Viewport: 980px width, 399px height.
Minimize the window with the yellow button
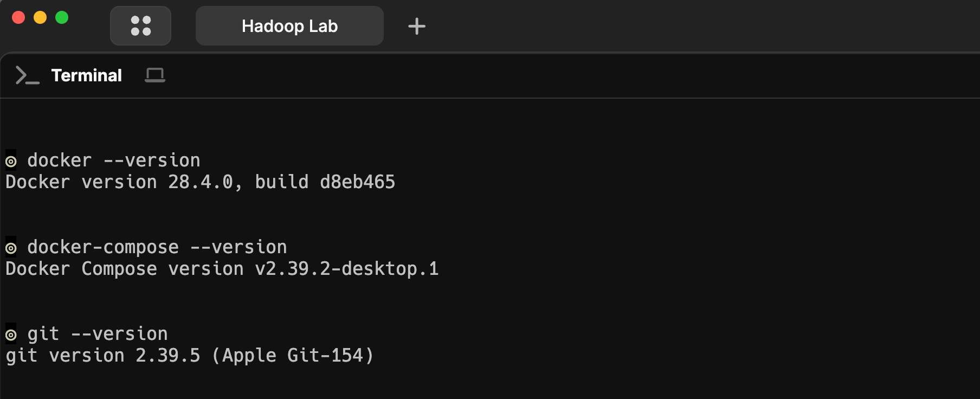coord(40,17)
